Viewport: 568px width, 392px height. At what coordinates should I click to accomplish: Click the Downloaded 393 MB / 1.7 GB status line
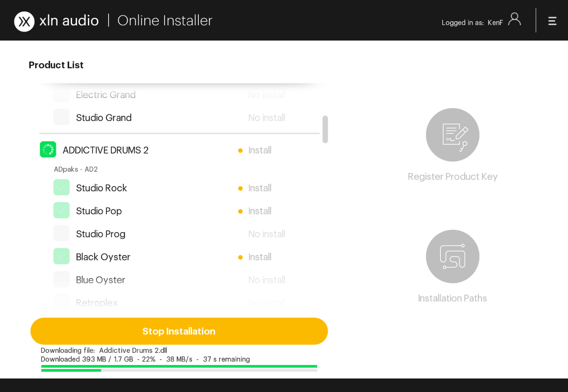tap(145, 359)
